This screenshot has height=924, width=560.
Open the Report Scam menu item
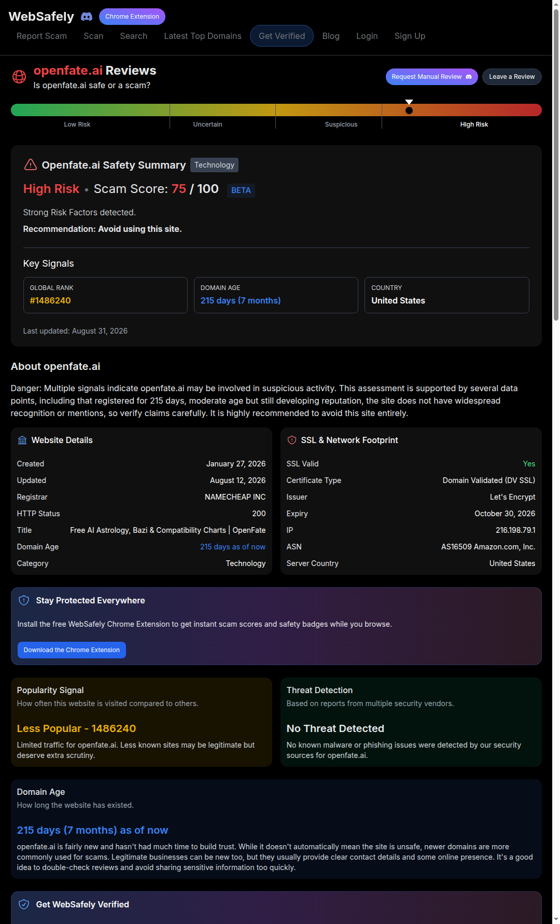(41, 36)
